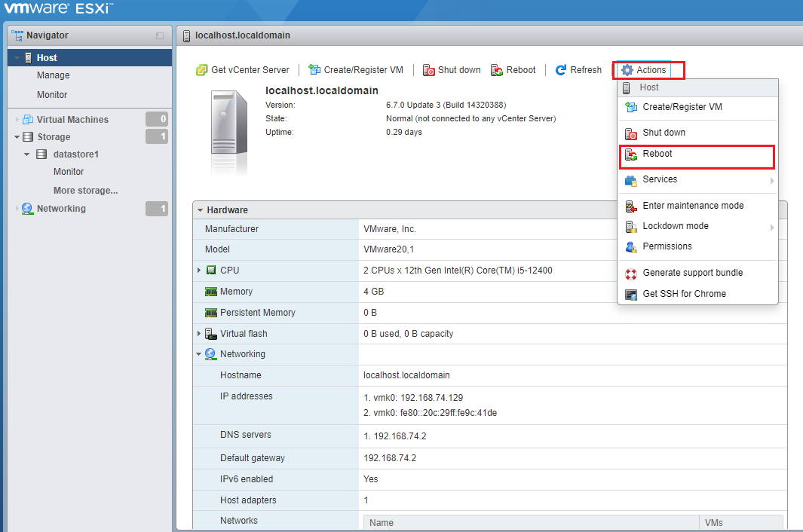Click the VMs column header in Networks
The image size is (803, 532).
pyautogui.click(x=741, y=522)
